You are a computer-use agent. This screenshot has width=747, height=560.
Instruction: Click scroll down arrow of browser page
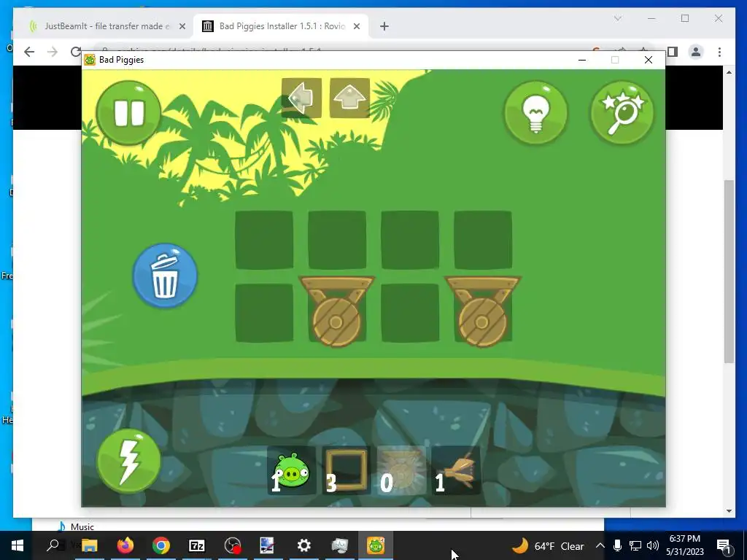(729, 511)
